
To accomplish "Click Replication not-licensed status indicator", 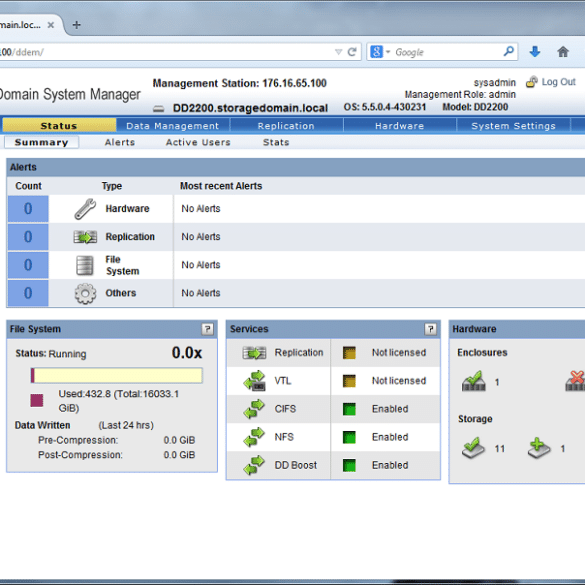I will tap(349, 353).
